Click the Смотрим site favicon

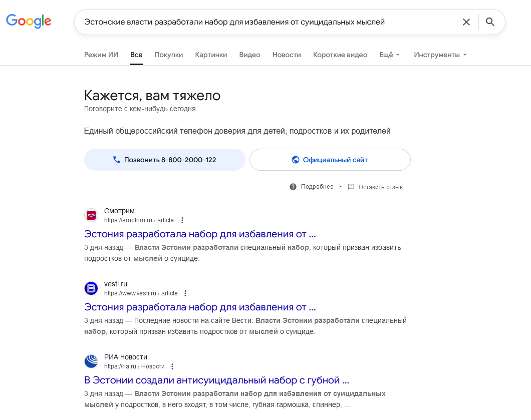coord(91,215)
